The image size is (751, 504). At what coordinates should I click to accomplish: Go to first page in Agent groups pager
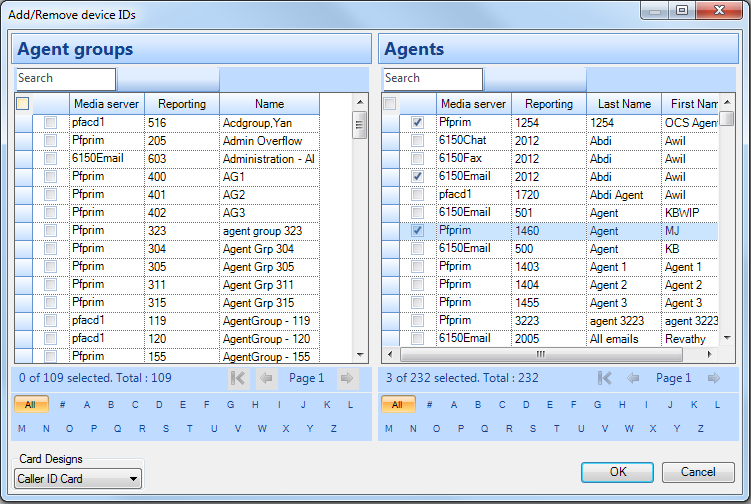(x=238, y=378)
